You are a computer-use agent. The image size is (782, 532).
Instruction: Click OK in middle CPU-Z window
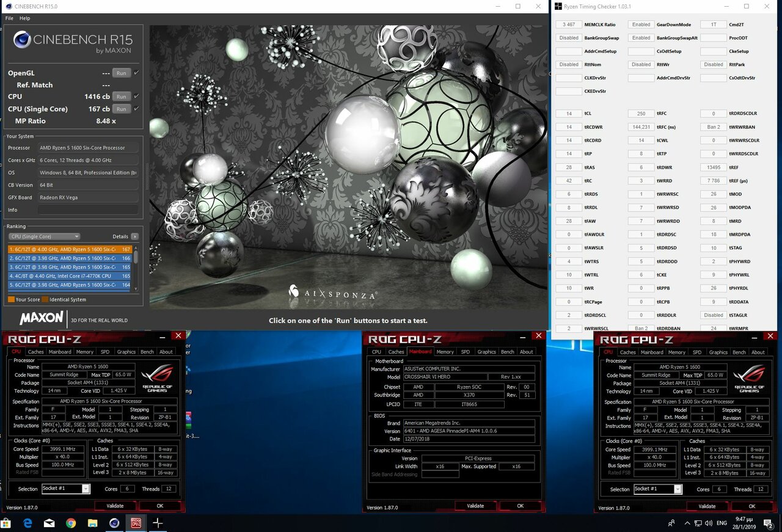[x=521, y=506]
